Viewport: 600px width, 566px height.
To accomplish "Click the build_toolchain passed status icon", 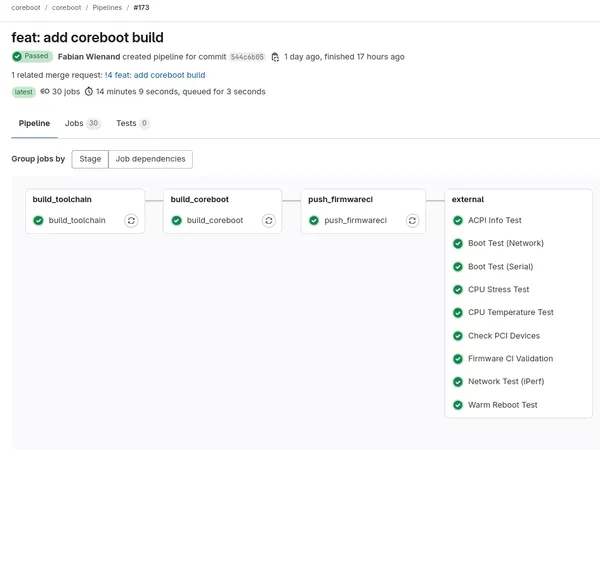I will click(x=38, y=220).
